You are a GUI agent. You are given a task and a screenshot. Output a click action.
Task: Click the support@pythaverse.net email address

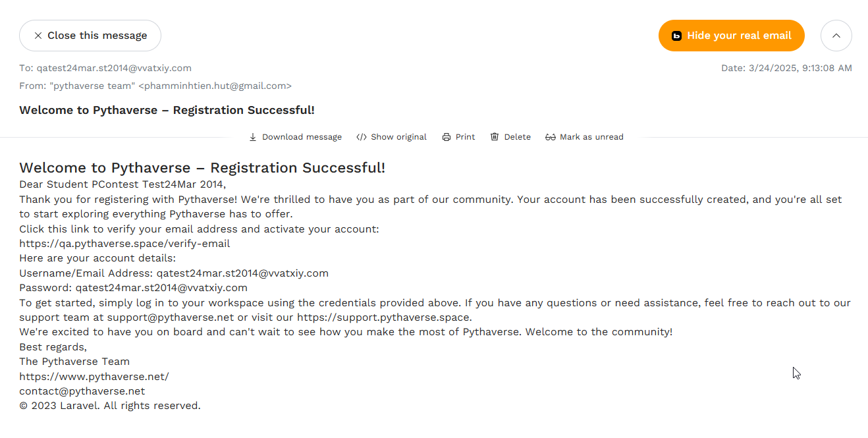(x=170, y=317)
